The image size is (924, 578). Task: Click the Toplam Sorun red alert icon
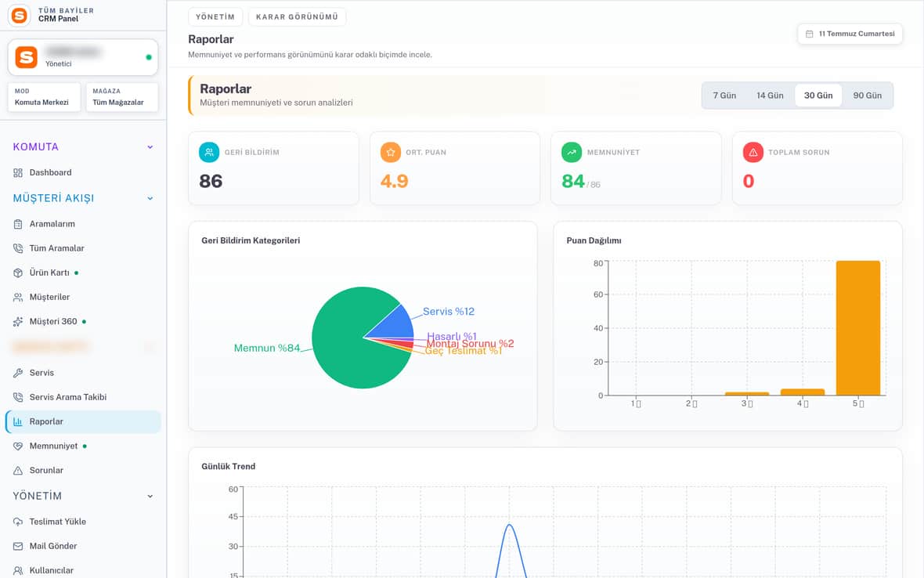pyautogui.click(x=753, y=152)
